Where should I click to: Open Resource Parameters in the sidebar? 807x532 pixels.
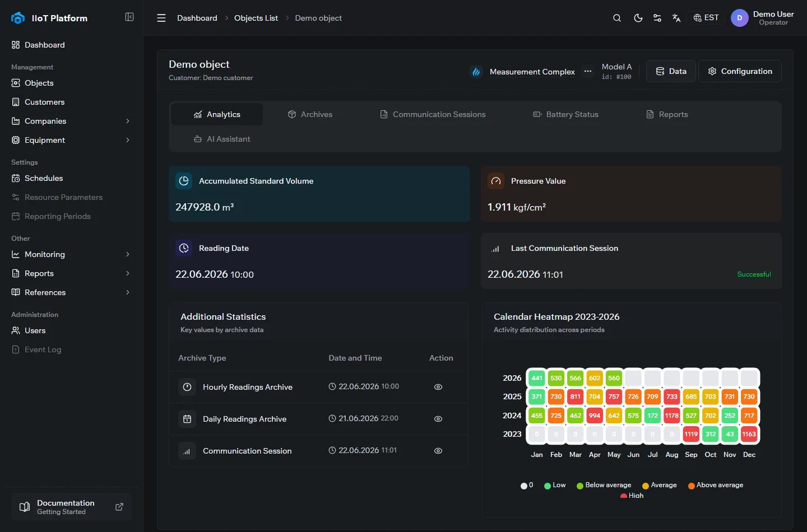(x=71, y=197)
